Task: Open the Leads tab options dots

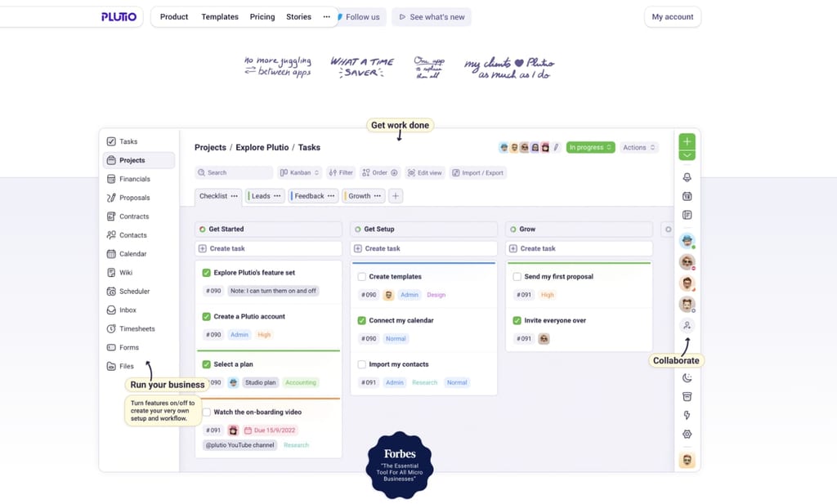Action: tap(277, 196)
